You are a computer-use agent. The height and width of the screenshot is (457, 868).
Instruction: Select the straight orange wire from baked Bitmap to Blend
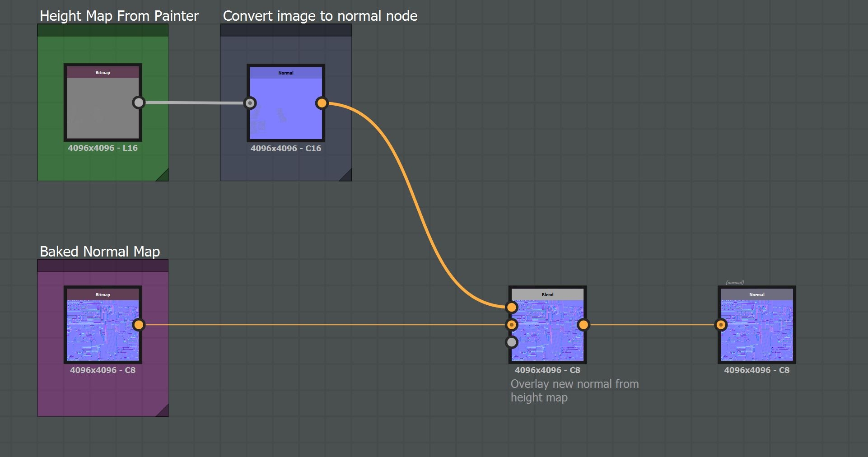[x=325, y=325]
